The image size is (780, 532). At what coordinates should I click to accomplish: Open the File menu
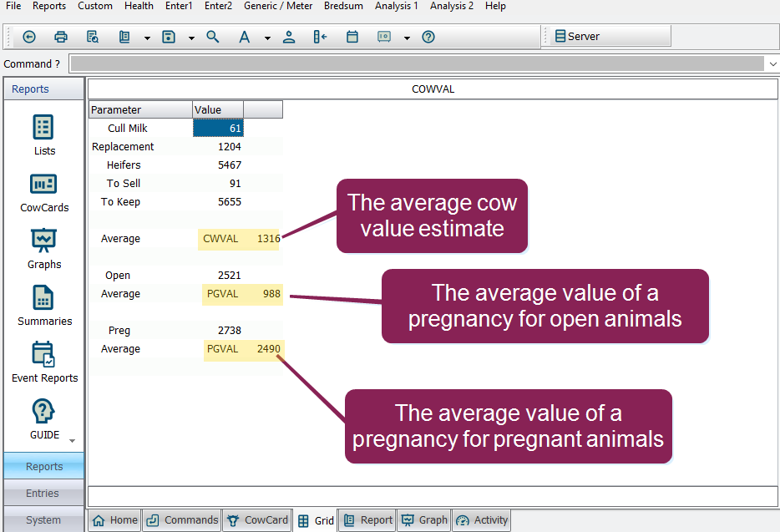click(x=13, y=6)
